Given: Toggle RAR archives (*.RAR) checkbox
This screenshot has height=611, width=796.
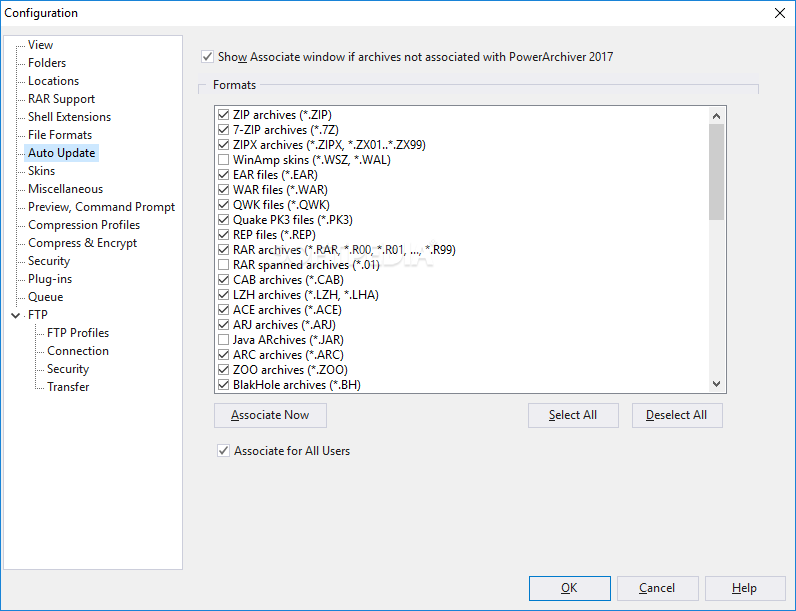Looking at the screenshot, I should point(223,250).
